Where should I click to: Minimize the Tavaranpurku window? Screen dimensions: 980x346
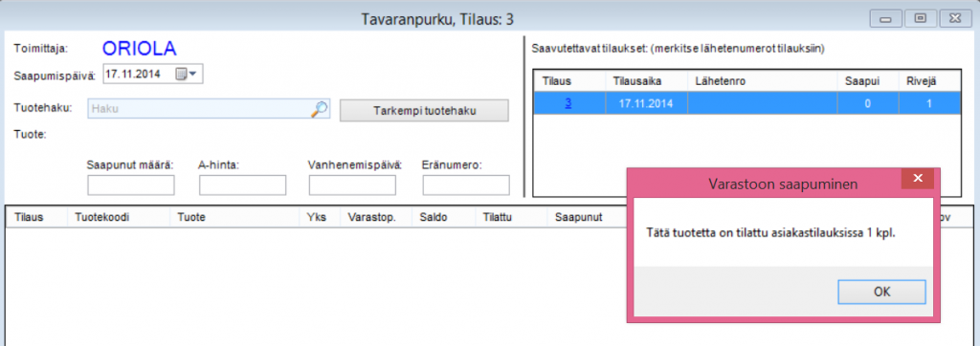click(x=885, y=19)
